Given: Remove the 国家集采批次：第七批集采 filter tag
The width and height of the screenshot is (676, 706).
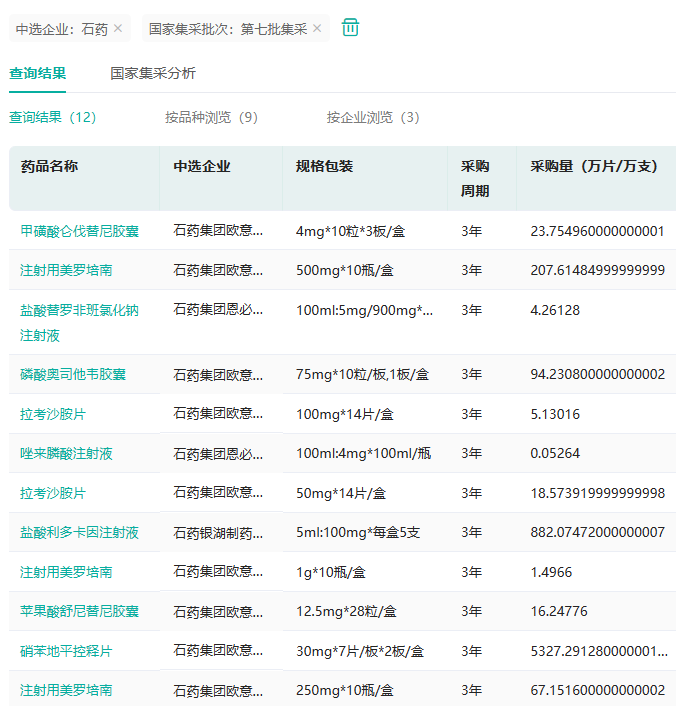Looking at the screenshot, I should [318, 29].
